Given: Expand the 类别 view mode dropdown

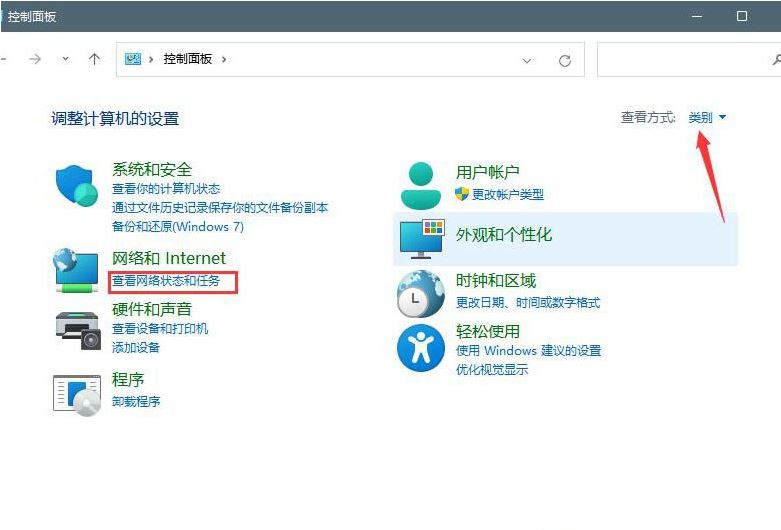Looking at the screenshot, I should 707,118.
